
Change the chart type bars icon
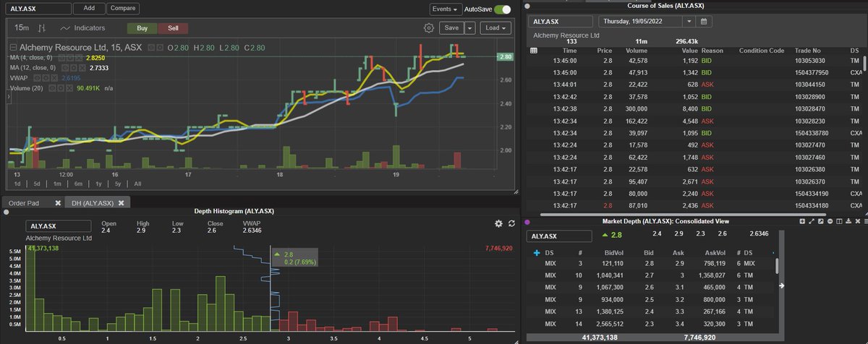pyautogui.click(x=41, y=28)
